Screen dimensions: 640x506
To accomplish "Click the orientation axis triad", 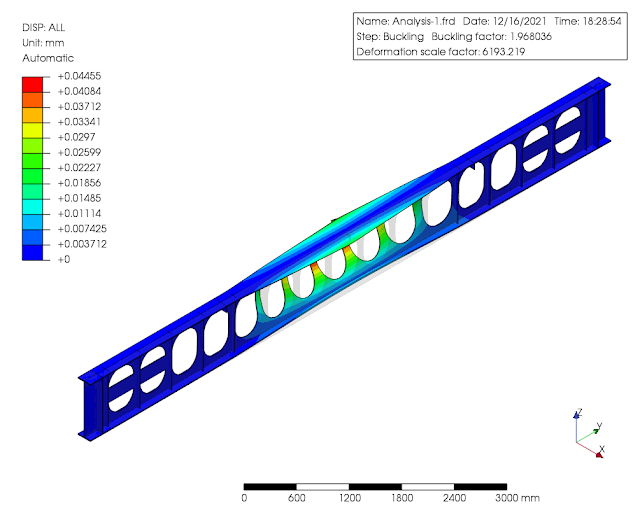I will pyautogui.click(x=589, y=433).
